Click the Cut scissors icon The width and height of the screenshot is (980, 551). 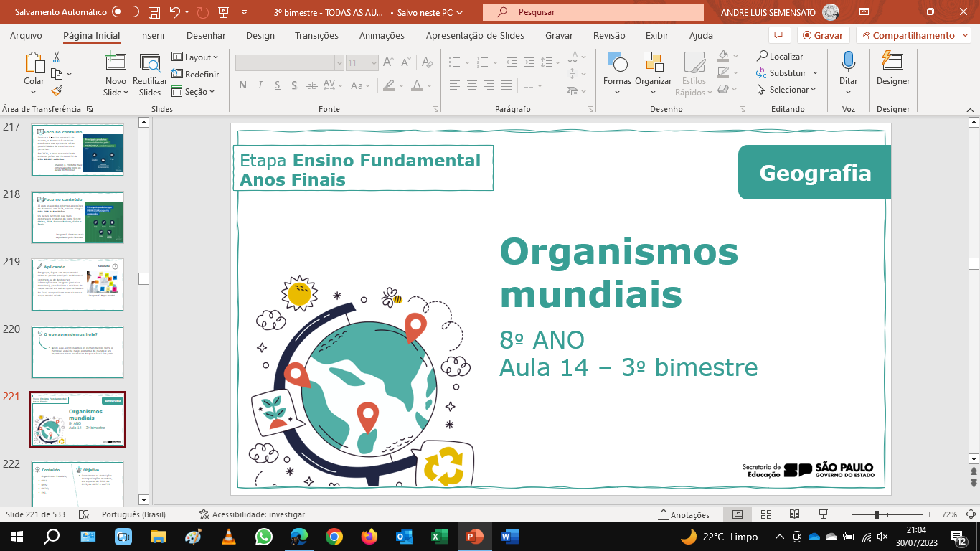pos(57,57)
